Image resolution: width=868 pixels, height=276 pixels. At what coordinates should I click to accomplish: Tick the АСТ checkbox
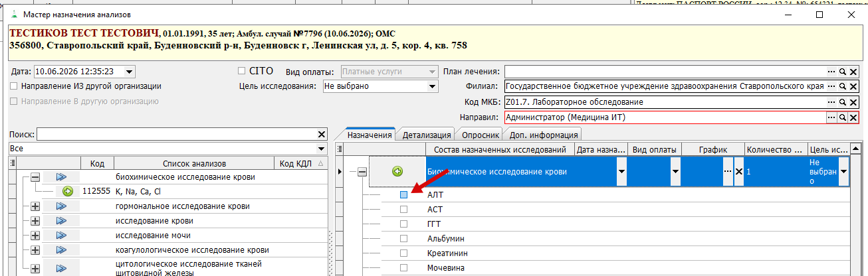(x=403, y=210)
